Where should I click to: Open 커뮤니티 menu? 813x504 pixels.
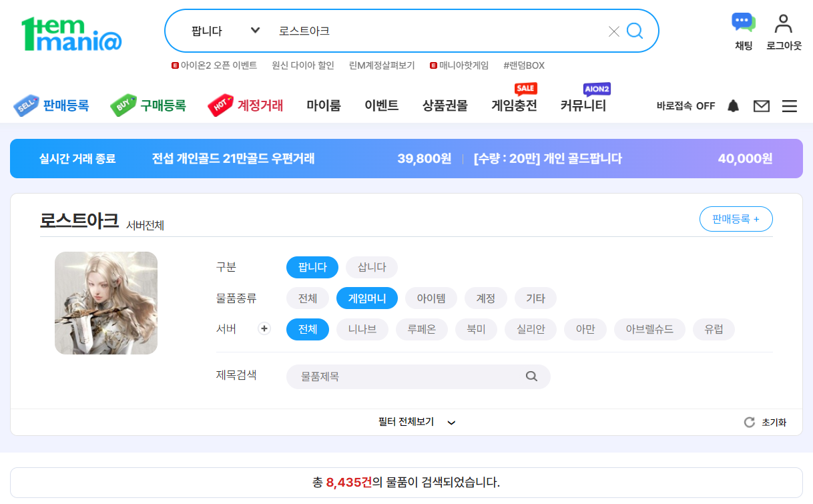pyautogui.click(x=583, y=105)
